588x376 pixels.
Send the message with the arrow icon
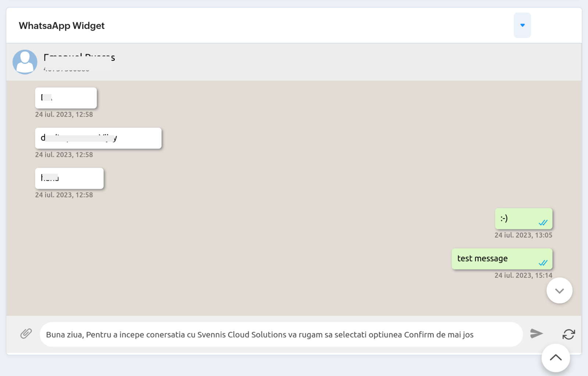click(x=537, y=333)
